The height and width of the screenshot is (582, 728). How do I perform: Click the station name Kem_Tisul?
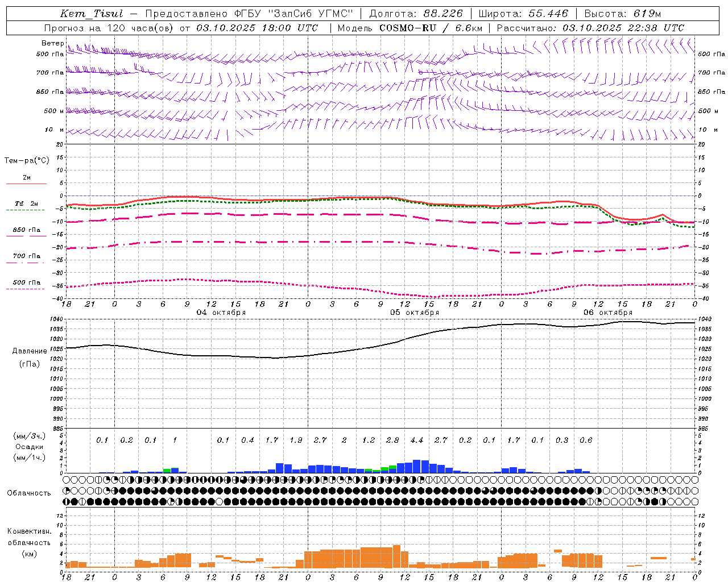click(x=92, y=14)
